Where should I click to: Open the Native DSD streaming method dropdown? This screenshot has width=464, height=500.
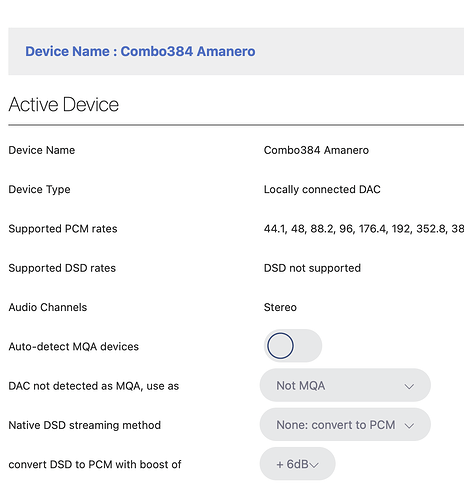pos(345,425)
